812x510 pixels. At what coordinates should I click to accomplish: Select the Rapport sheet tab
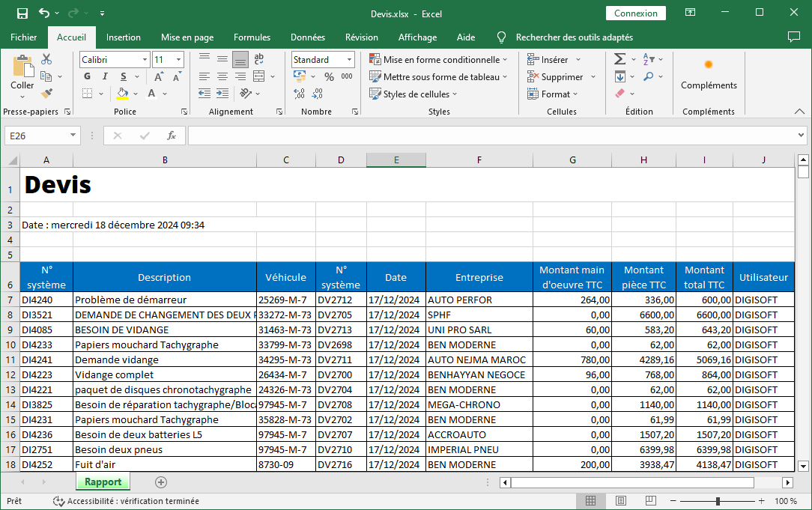point(103,482)
